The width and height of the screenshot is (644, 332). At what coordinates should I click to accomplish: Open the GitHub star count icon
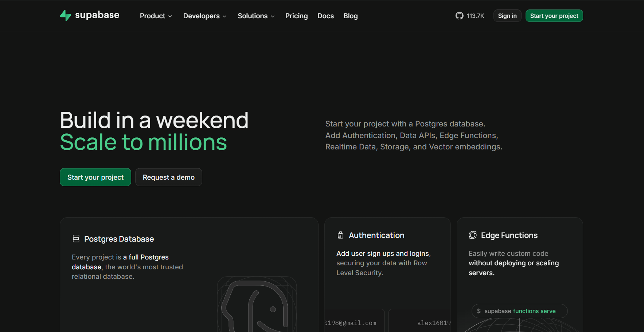(459, 16)
